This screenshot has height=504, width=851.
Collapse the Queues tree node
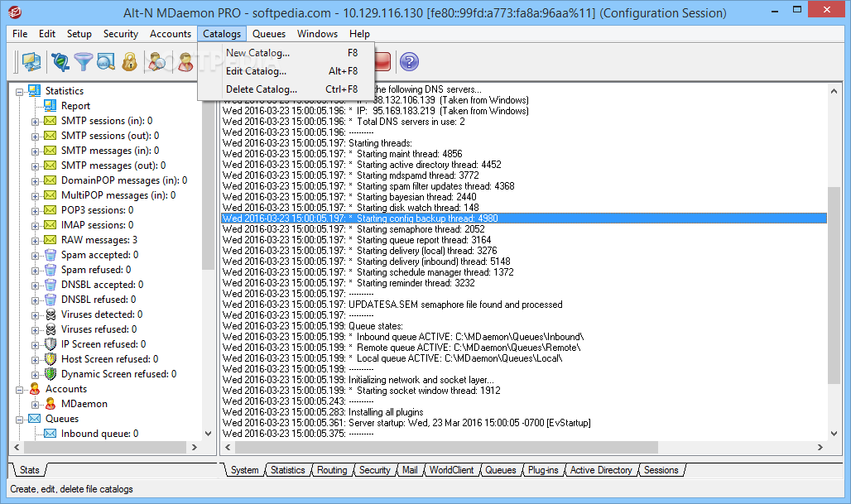20,420
